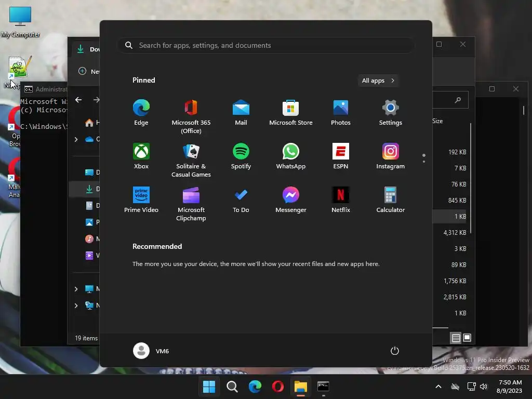Launch Messenger from pinned apps
The height and width of the screenshot is (399, 532).
[x=291, y=200]
